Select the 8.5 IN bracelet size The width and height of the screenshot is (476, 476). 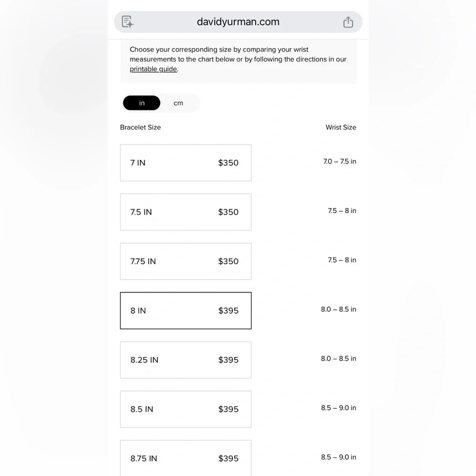point(186,409)
